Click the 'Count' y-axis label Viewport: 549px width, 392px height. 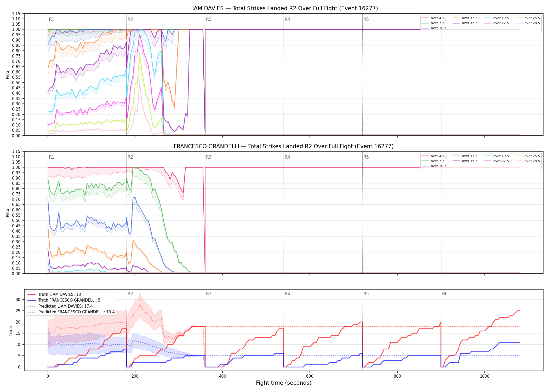tap(11, 330)
